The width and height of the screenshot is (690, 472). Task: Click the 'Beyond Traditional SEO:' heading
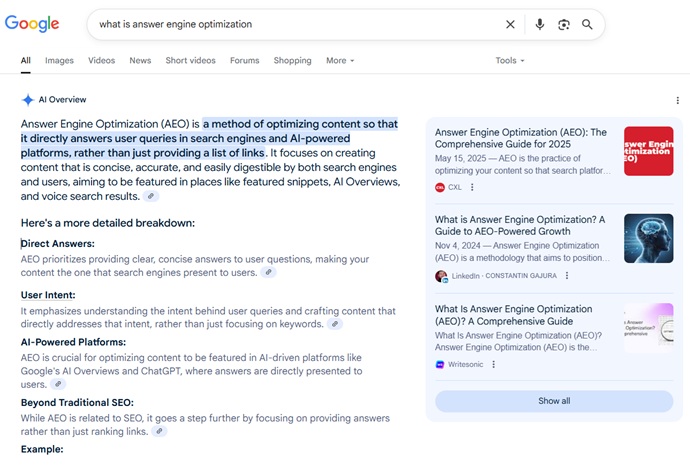pos(77,402)
